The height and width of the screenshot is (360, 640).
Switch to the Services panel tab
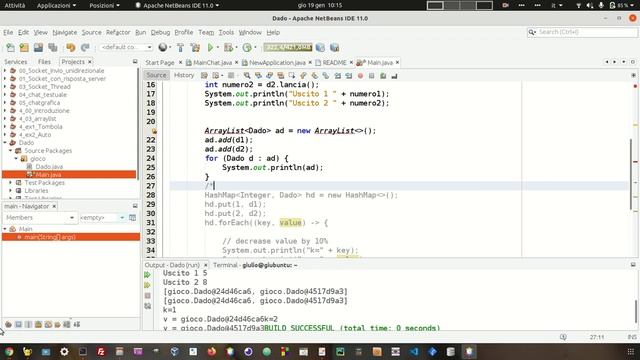pyautogui.click(x=16, y=62)
